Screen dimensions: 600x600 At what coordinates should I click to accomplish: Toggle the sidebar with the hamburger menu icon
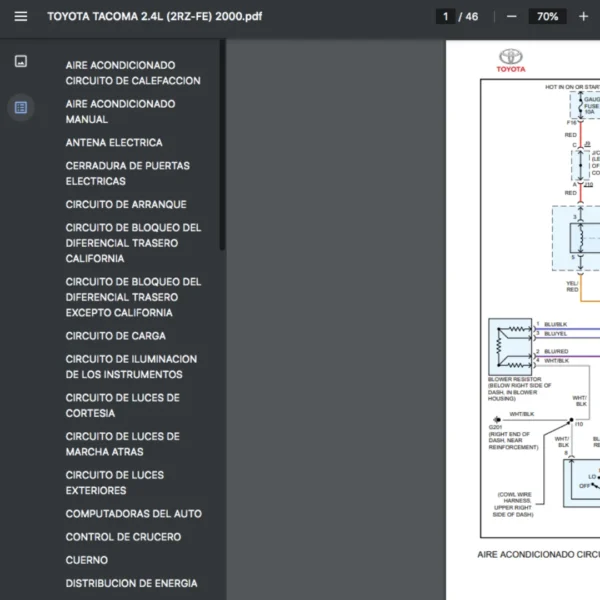(21, 16)
